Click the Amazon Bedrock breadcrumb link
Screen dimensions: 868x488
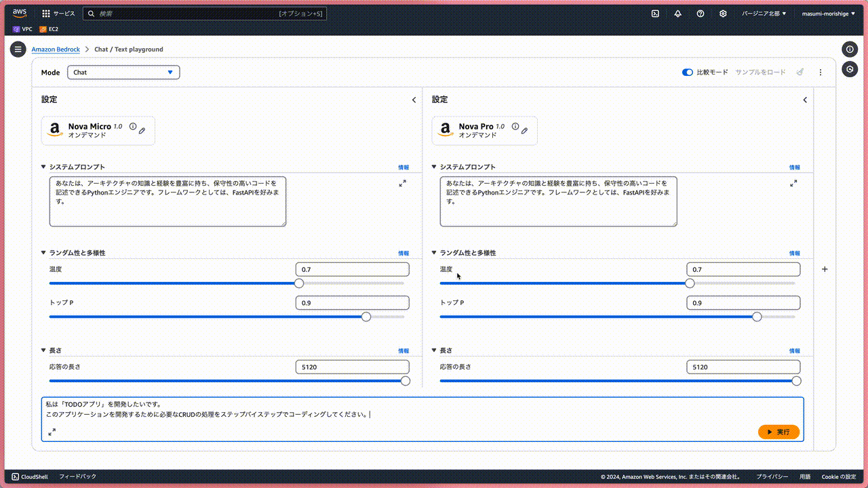(x=56, y=49)
